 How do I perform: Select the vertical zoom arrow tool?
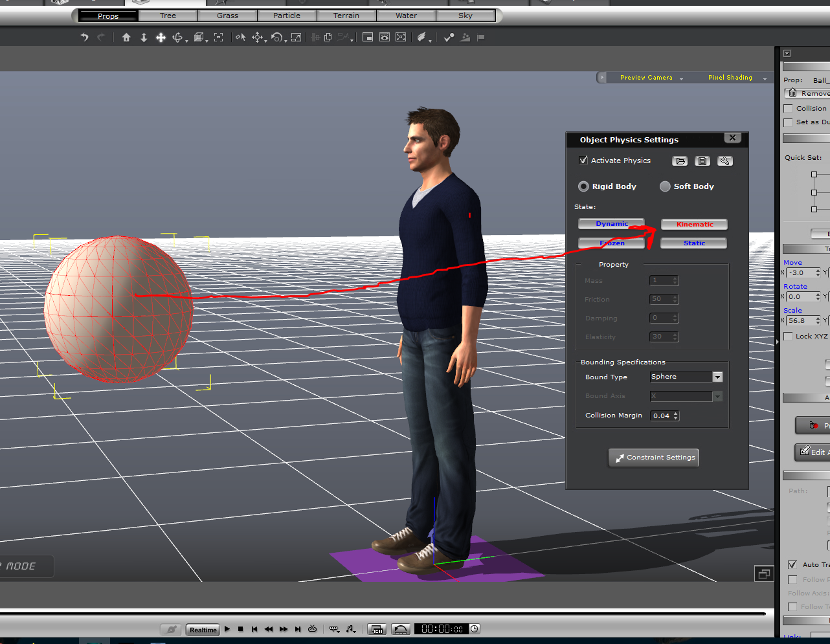tap(144, 38)
